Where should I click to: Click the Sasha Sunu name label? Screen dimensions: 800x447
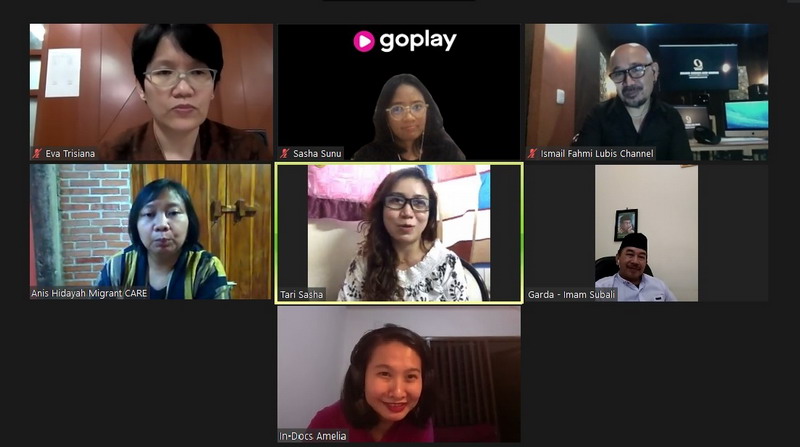pos(317,153)
